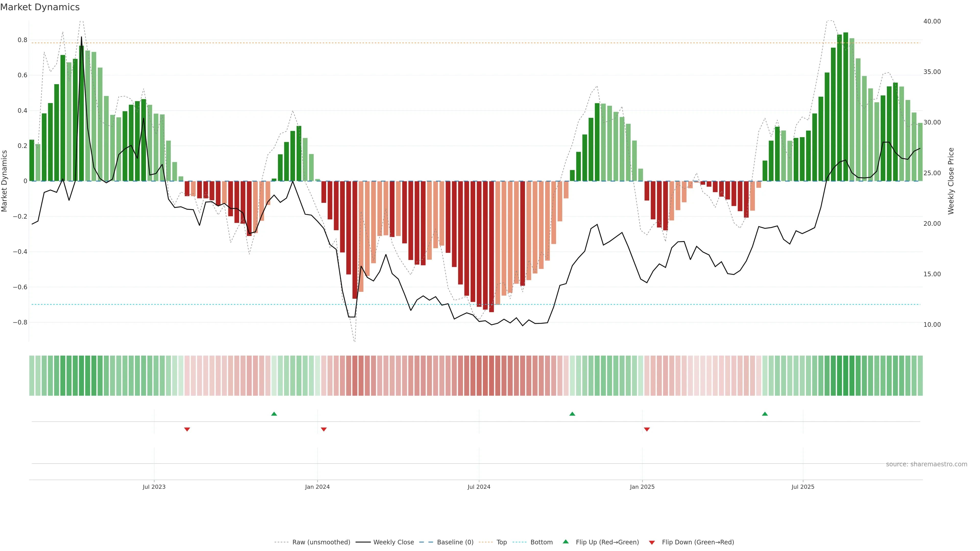This screenshot has width=980, height=551.
Task: Click the Market Dynamics chart title
Action: click(x=40, y=7)
